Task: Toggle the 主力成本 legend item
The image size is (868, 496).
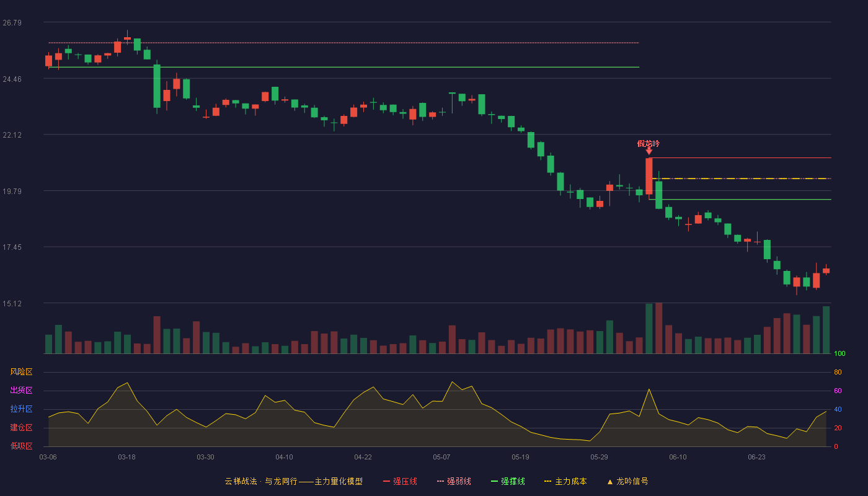Action: pyautogui.click(x=565, y=481)
